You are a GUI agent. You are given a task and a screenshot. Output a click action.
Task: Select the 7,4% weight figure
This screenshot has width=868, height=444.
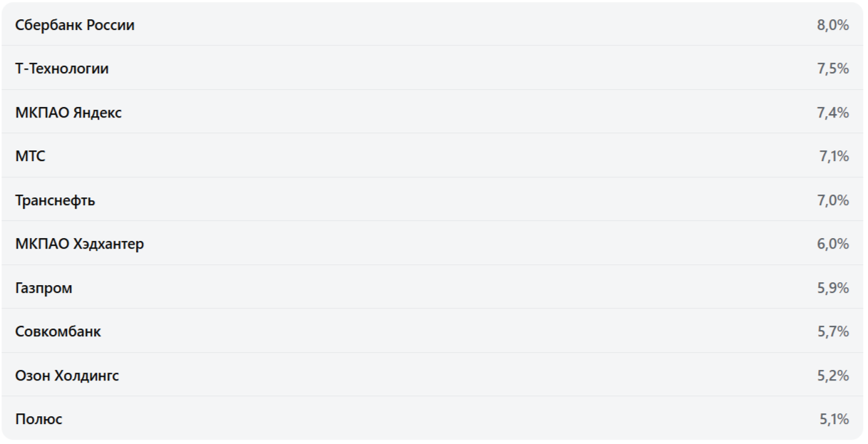832,113
